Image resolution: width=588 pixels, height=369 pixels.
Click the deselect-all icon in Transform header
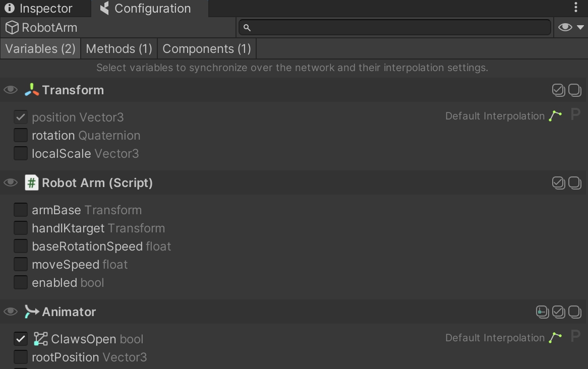click(x=575, y=90)
